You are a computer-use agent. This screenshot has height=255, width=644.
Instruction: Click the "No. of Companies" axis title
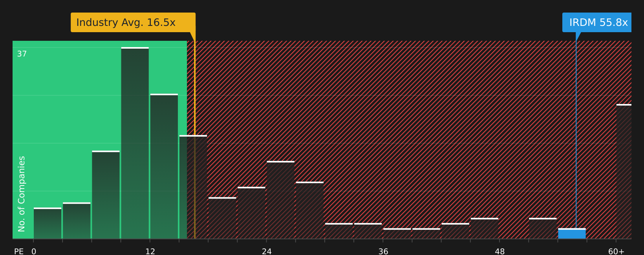click(x=22, y=194)
